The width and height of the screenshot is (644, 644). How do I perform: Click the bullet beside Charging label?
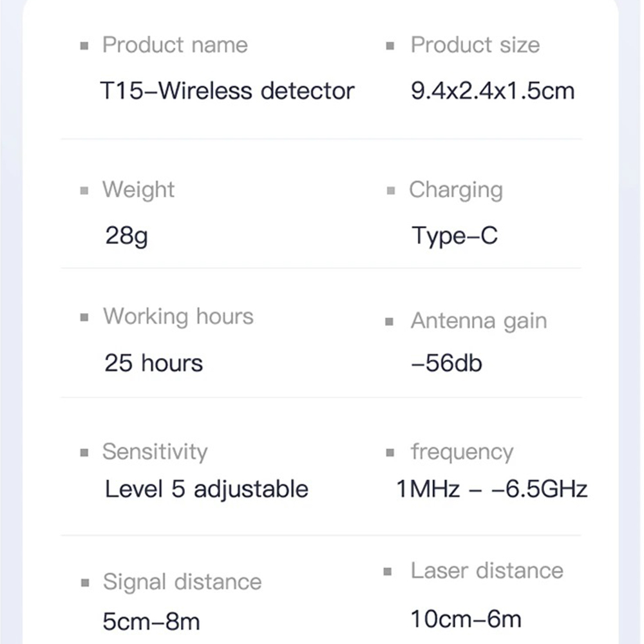coord(390,191)
